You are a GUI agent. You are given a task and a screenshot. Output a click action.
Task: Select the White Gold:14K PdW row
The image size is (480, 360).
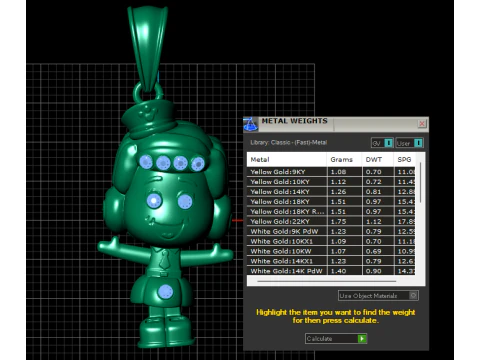pos(331,271)
